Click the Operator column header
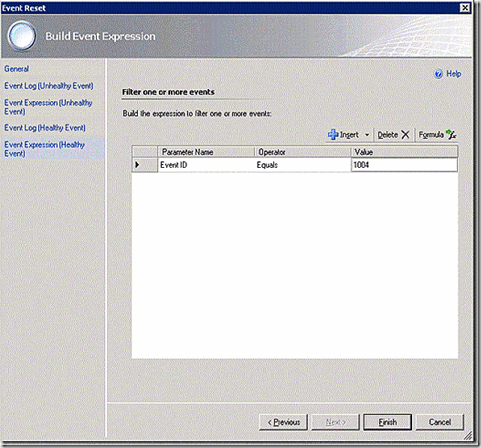The width and height of the screenshot is (481, 448). (x=303, y=152)
